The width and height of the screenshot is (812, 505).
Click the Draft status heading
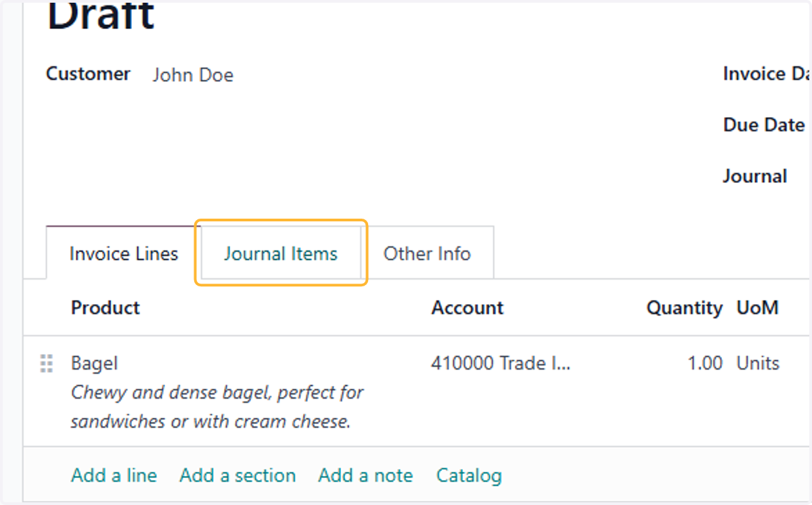pos(100,15)
